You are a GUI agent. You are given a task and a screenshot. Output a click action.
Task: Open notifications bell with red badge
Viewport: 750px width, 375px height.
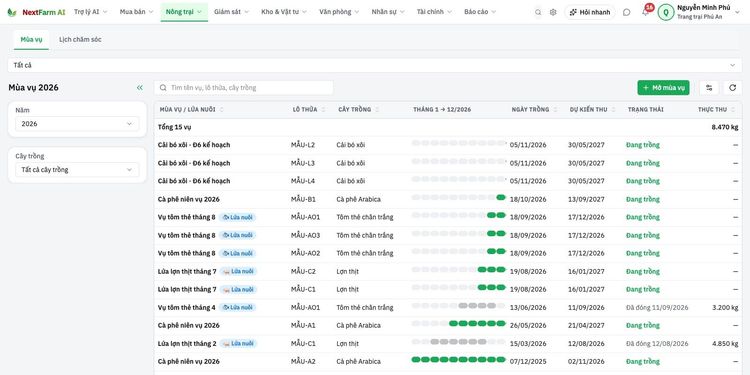click(x=646, y=11)
